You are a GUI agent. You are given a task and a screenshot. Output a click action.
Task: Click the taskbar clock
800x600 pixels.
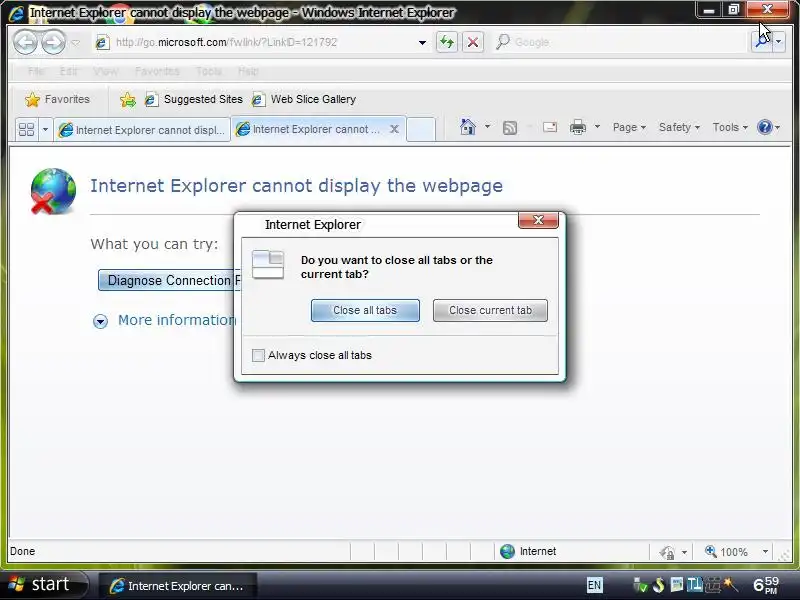(x=766, y=585)
